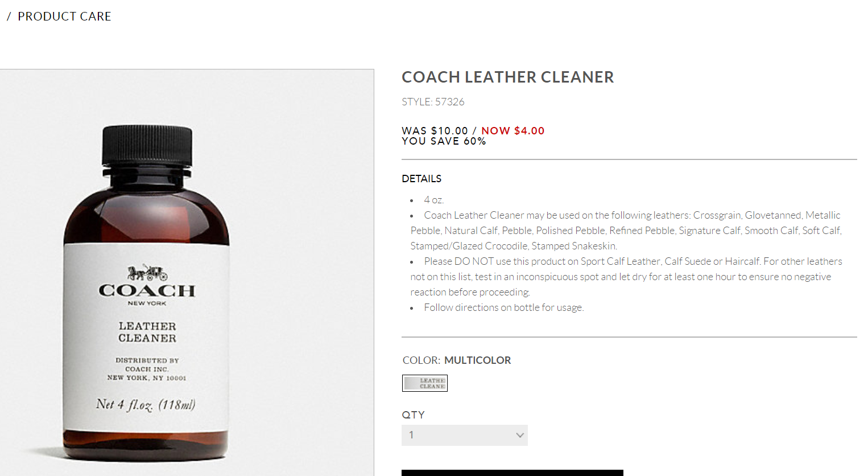Click the WAS $10.00 original price
Viewport: 868px width, 476px height.
[435, 131]
